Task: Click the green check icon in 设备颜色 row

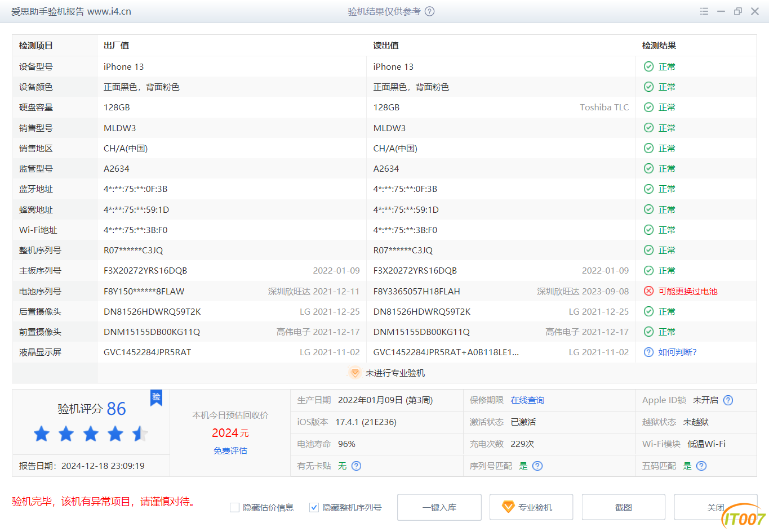Action: 648,87
